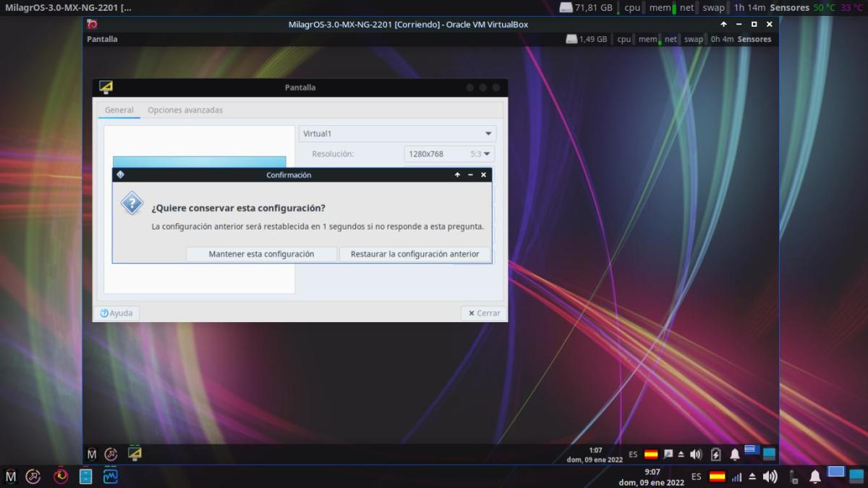This screenshot has height=488, width=868.
Task: Click the guest battery power icon
Action: pyautogui.click(x=715, y=454)
